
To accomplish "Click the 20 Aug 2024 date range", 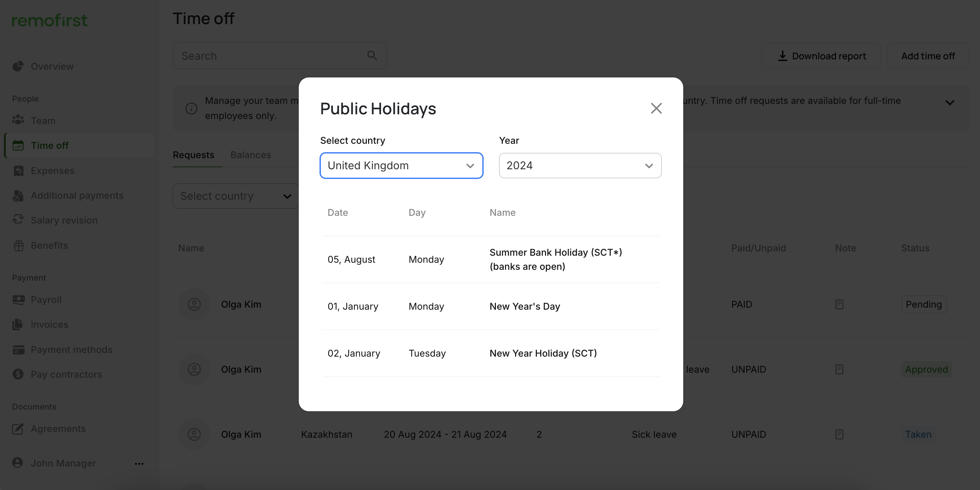I will 445,434.
